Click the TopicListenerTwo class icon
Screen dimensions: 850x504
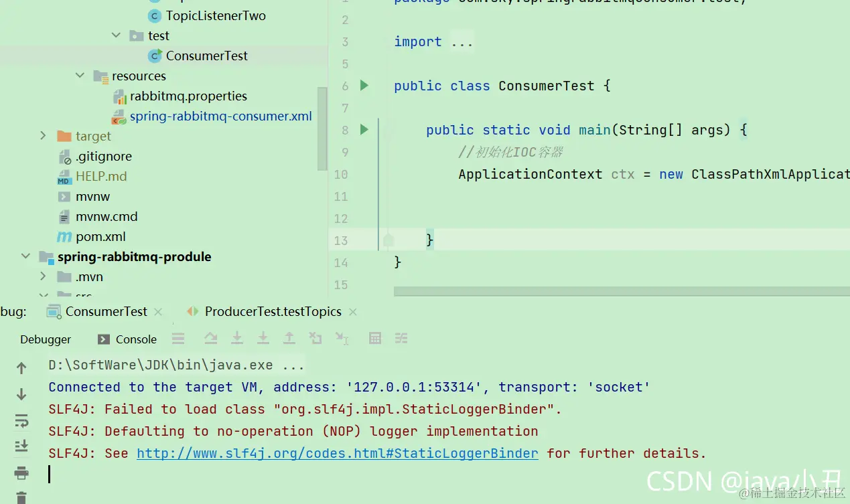click(155, 15)
